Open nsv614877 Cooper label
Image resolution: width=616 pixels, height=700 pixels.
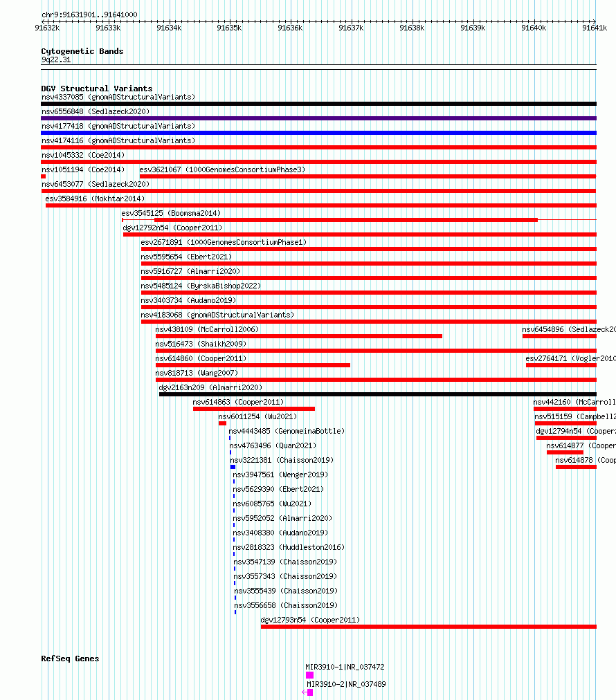coord(581,445)
